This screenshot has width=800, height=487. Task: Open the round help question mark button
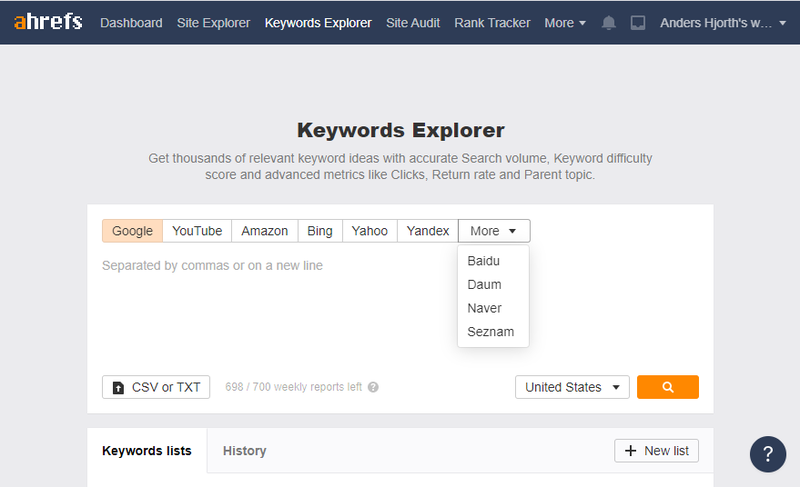coord(768,454)
